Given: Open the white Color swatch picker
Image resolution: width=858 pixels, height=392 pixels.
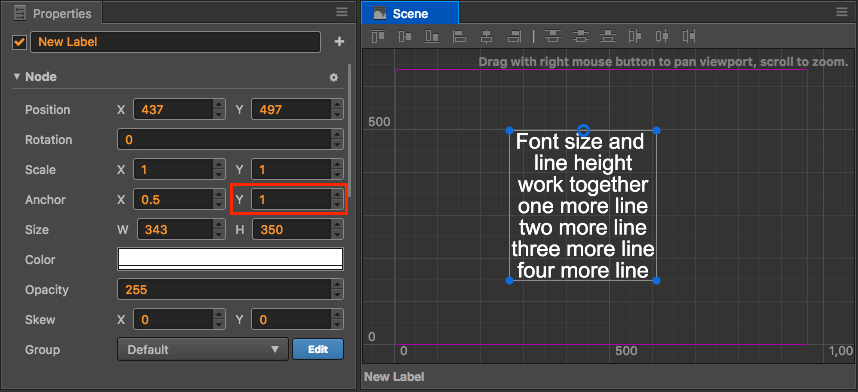Looking at the screenshot, I should (x=230, y=259).
